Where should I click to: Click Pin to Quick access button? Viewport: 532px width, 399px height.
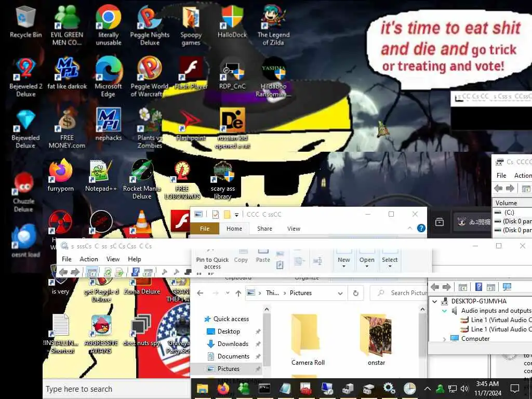[212, 259]
